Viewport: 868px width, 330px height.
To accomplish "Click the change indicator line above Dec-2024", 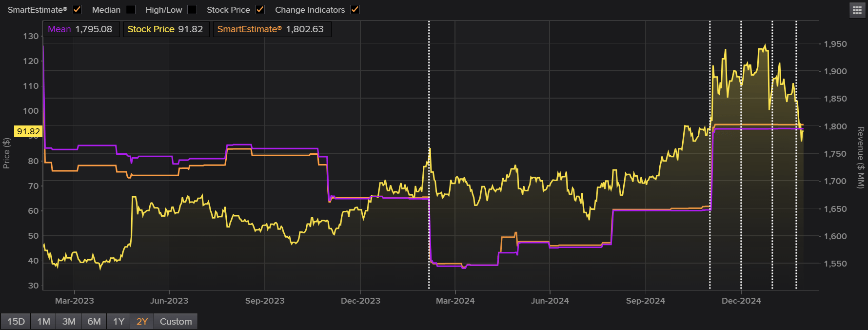I will tap(741, 155).
